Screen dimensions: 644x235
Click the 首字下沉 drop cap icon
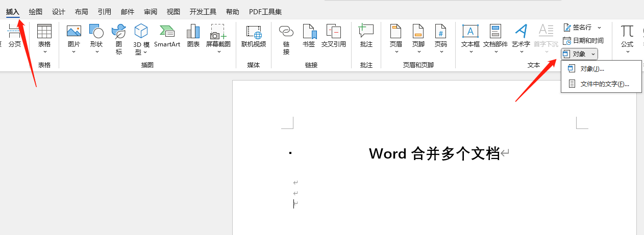546,32
